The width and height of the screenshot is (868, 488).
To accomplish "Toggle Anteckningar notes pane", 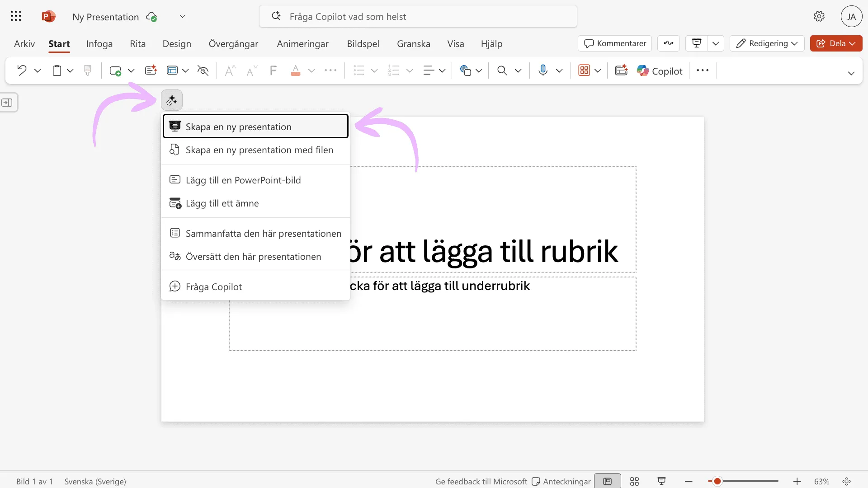I will 561,482.
